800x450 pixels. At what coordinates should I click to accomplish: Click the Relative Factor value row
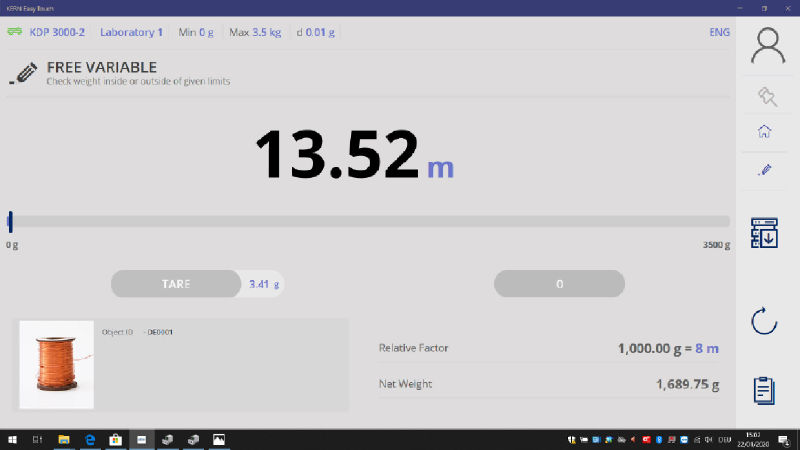click(549, 348)
